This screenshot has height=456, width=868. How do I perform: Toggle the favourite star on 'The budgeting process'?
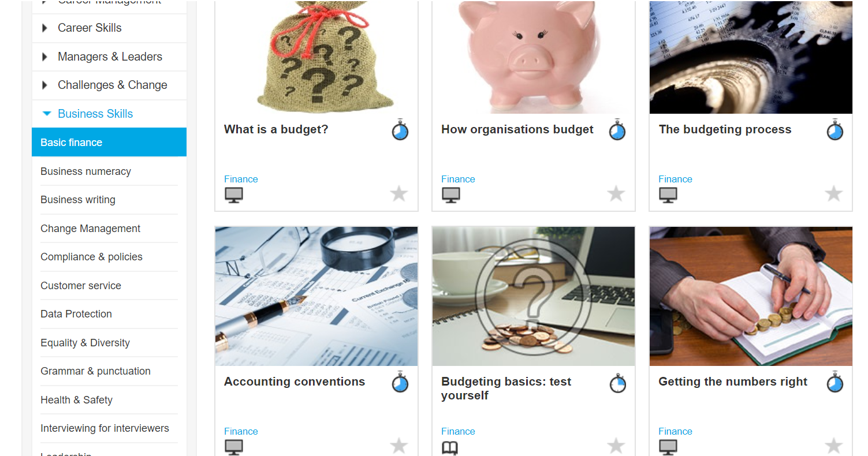click(834, 193)
